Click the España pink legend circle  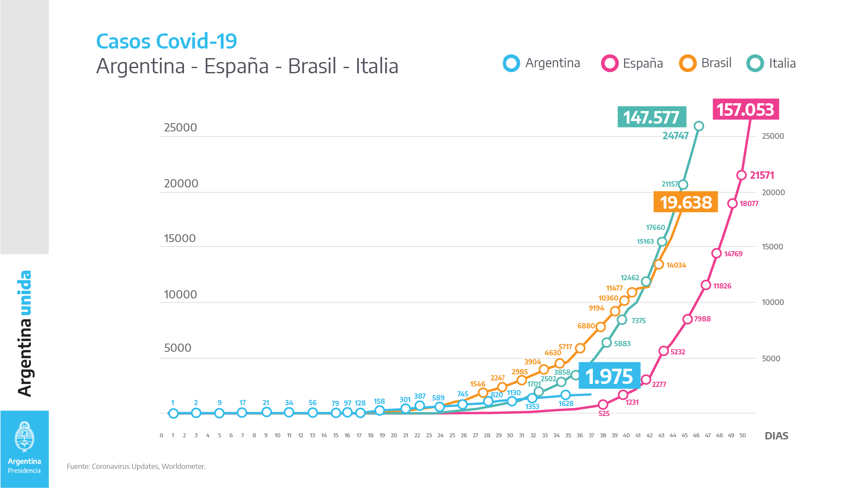coord(609,63)
